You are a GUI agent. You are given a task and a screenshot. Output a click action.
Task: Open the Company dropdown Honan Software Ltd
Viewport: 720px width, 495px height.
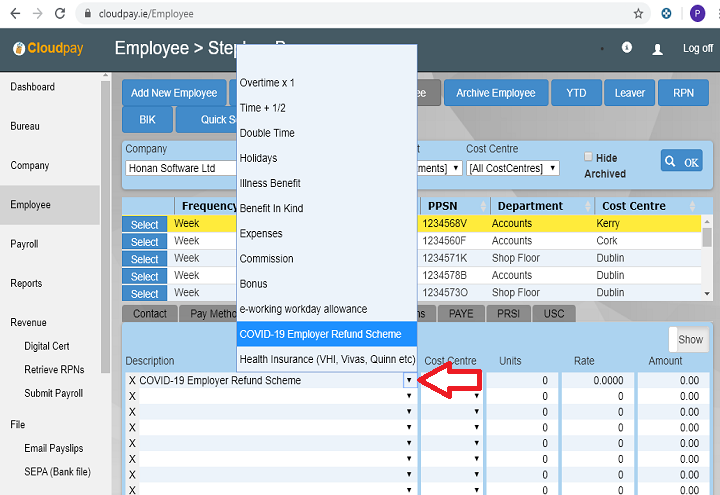tap(180, 168)
